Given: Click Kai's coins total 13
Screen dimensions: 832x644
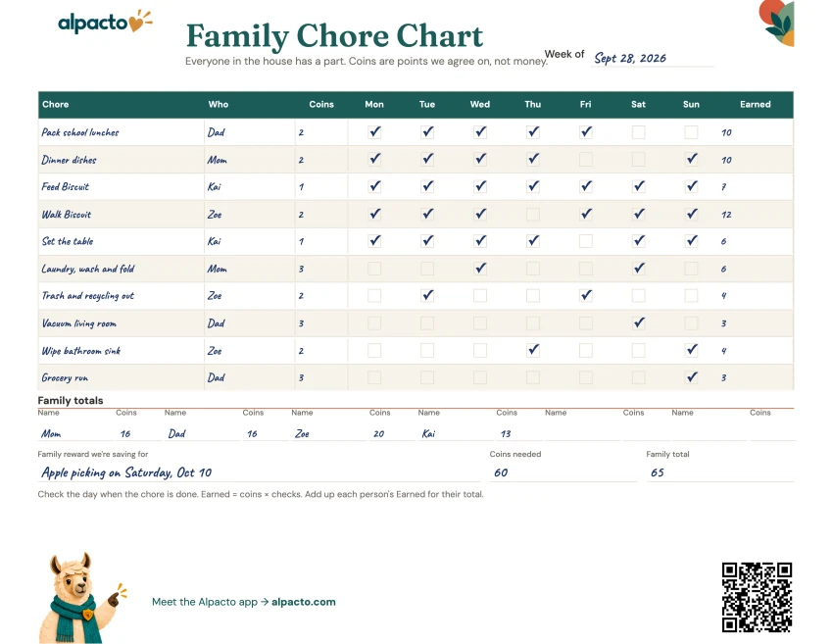Looking at the screenshot, I should [519, 434].
